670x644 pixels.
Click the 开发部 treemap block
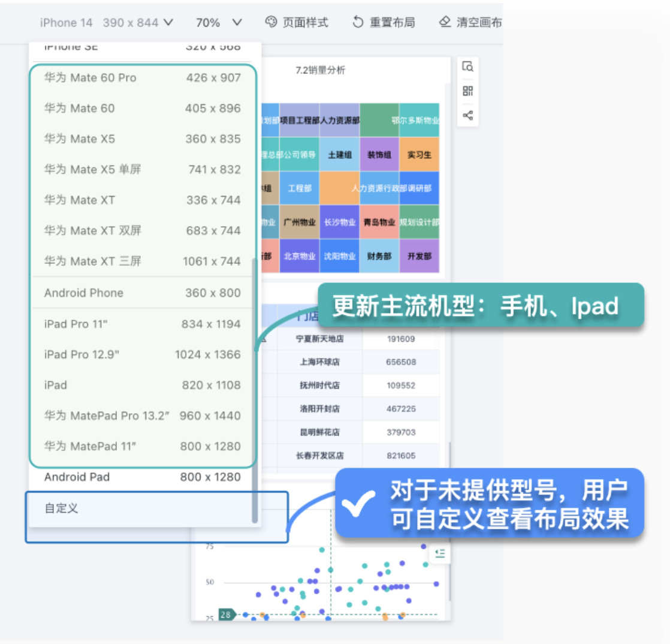point(419,256)
